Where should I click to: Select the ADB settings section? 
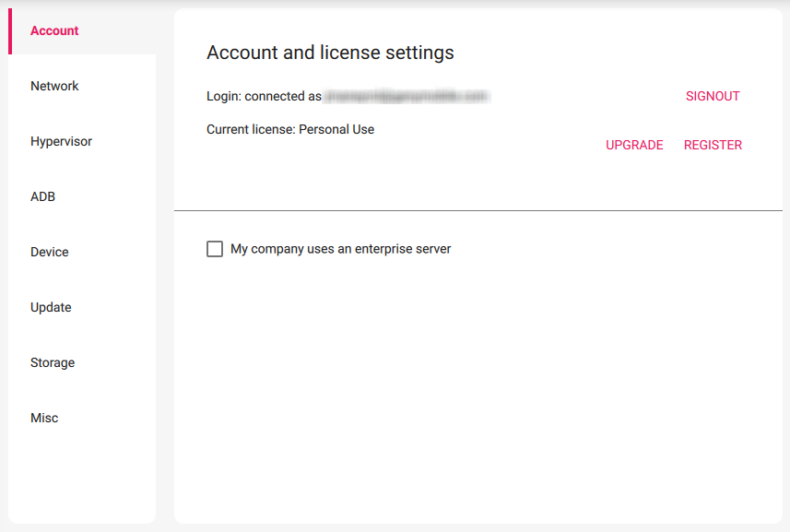click(x=43, y=196)
